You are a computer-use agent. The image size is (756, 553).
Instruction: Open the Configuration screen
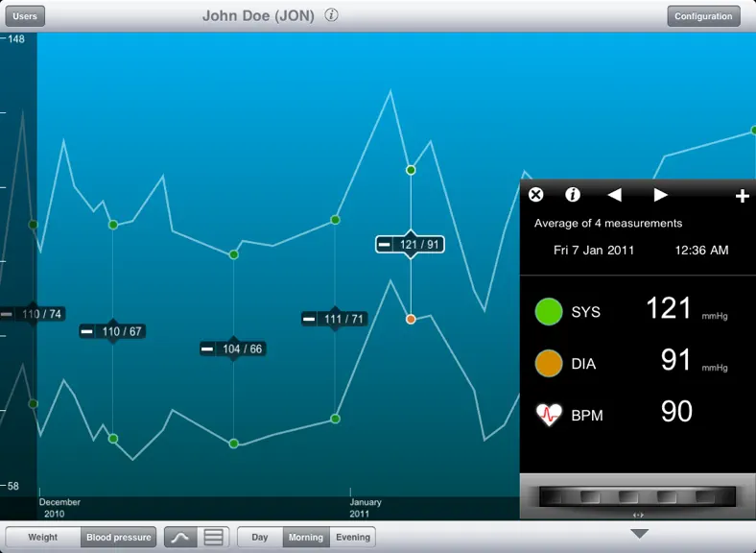(x=703, y=16)
